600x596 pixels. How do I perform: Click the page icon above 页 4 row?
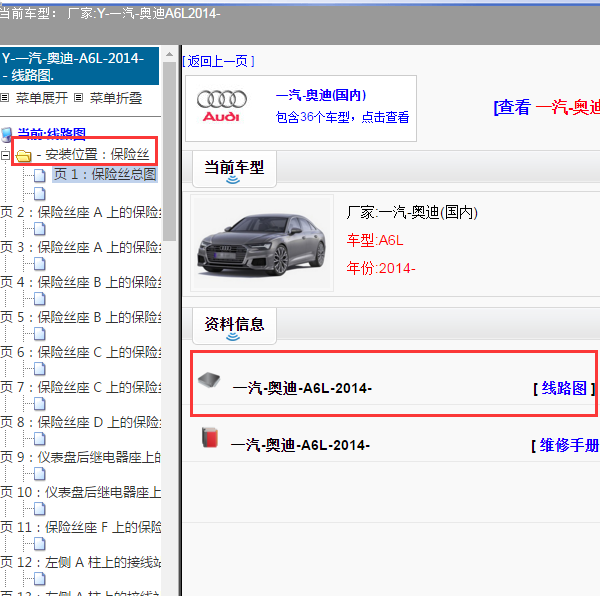[39, 264]
